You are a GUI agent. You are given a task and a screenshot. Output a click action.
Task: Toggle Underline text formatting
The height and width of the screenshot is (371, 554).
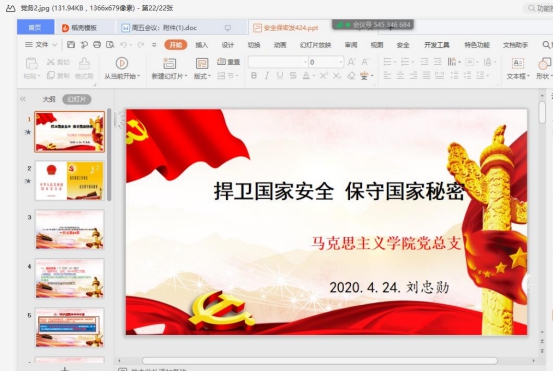[x=280, y=75]
